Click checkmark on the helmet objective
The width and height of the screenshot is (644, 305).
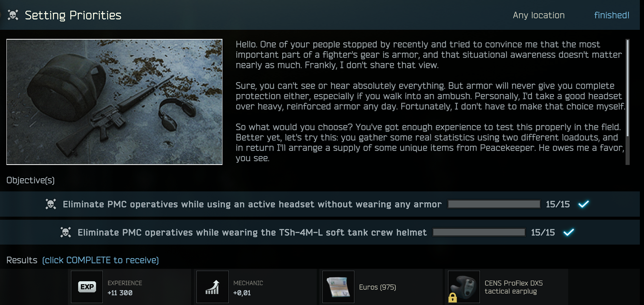[569, 232]
